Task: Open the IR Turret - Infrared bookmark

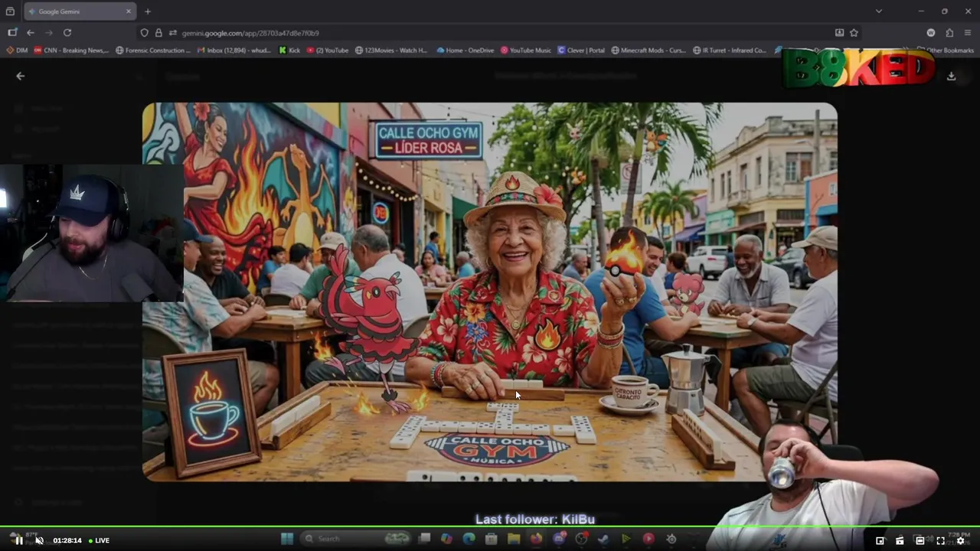Action: (x=730, y=51)
